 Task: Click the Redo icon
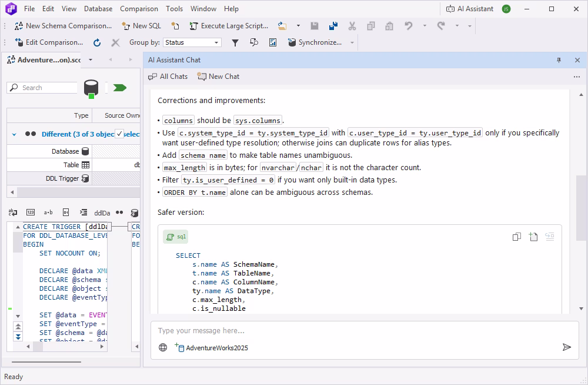(441, 26)
